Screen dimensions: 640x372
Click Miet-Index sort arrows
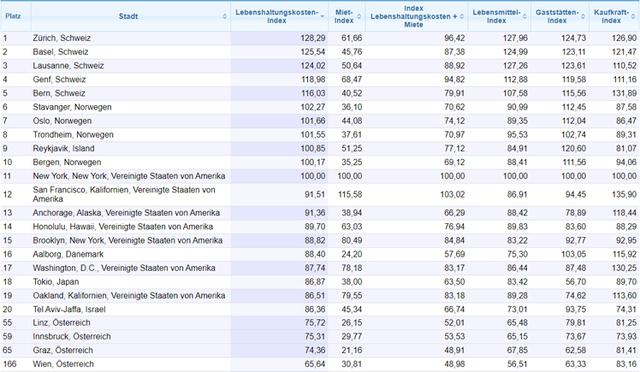click(359, 16)
